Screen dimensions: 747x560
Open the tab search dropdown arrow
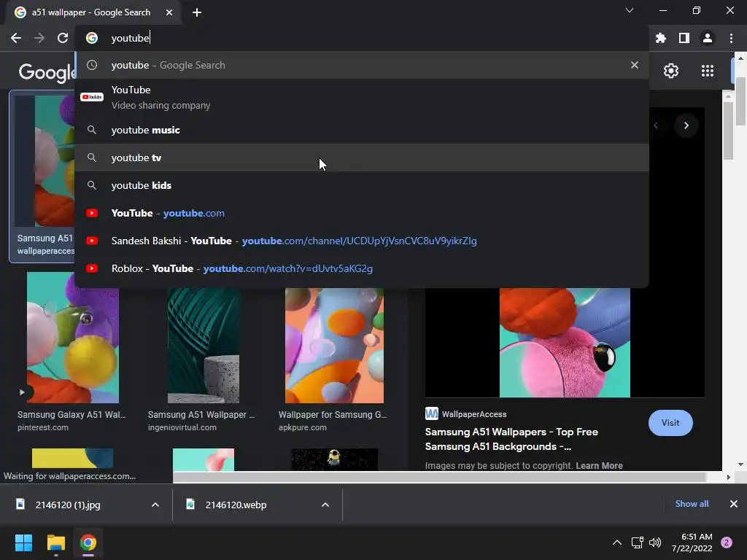point(630,10)
